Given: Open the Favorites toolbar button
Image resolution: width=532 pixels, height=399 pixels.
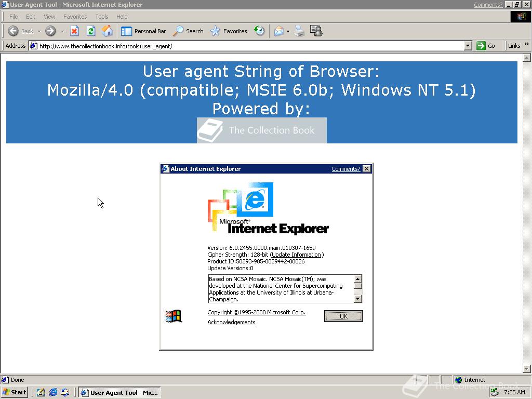Looking at the screenshot, I should (229, 31).
